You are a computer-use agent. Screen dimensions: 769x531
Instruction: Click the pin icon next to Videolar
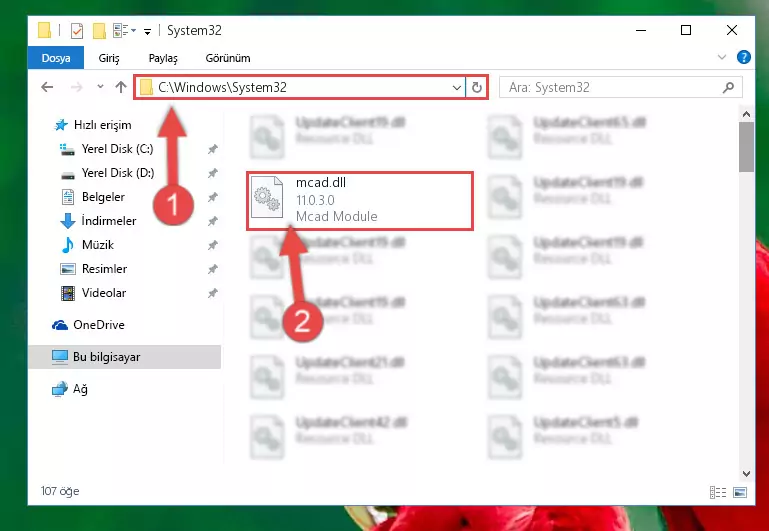coord(212,293)
